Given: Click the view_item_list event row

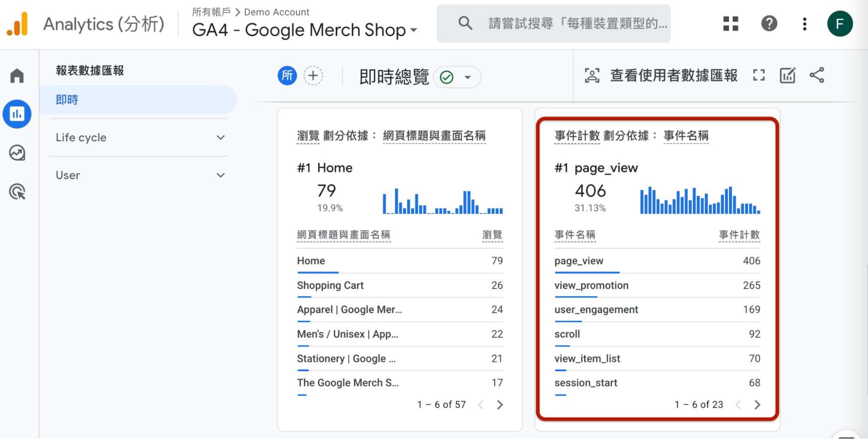Looking at the screenshot, I should [657, 359].
